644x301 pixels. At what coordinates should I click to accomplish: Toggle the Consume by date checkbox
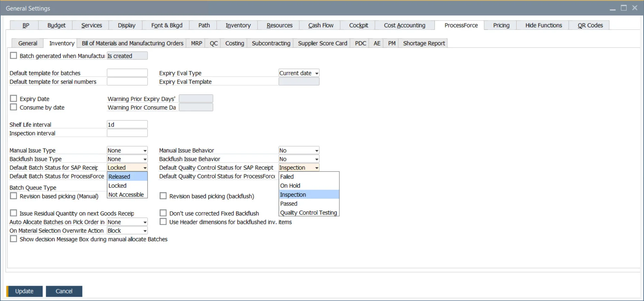(14, 107)
